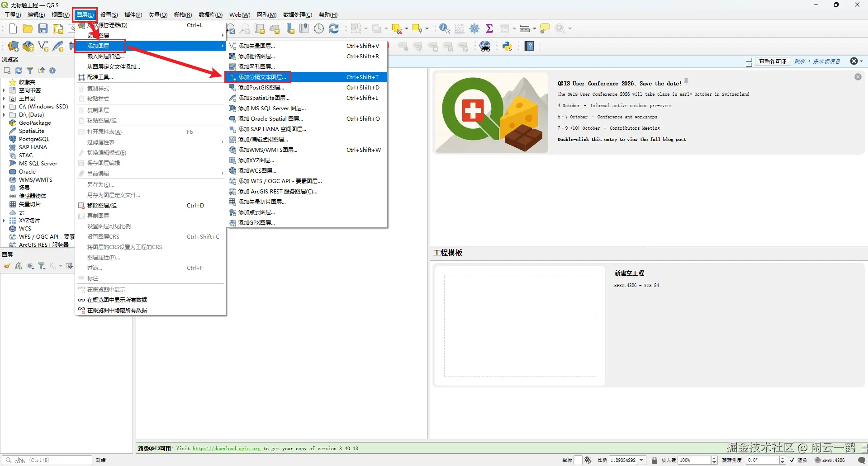868x466 pixels.
Task: Open the Data Source Manager toolbar icon
Action: pyautogui.click(x=13, y=46)
